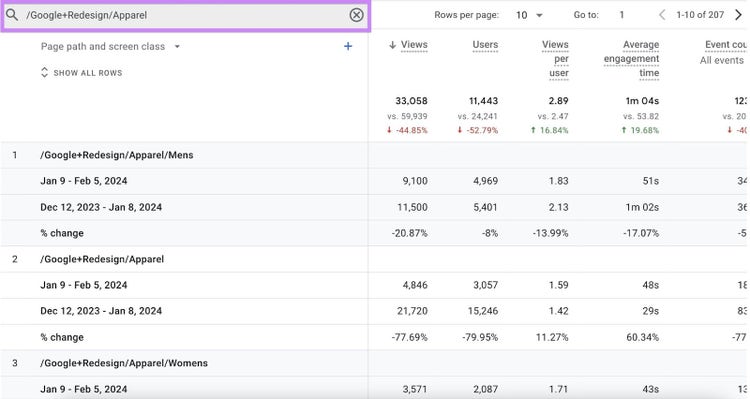Click the 5,401 users cell
750x399 pixels.
[x=485, y=208]
